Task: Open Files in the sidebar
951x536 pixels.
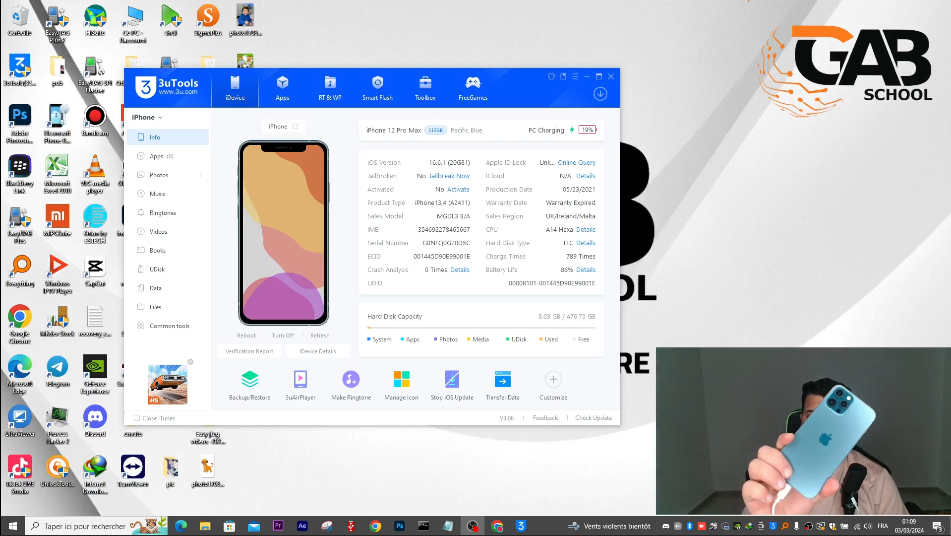Action: pyautogui.click(x=168, y=306)
